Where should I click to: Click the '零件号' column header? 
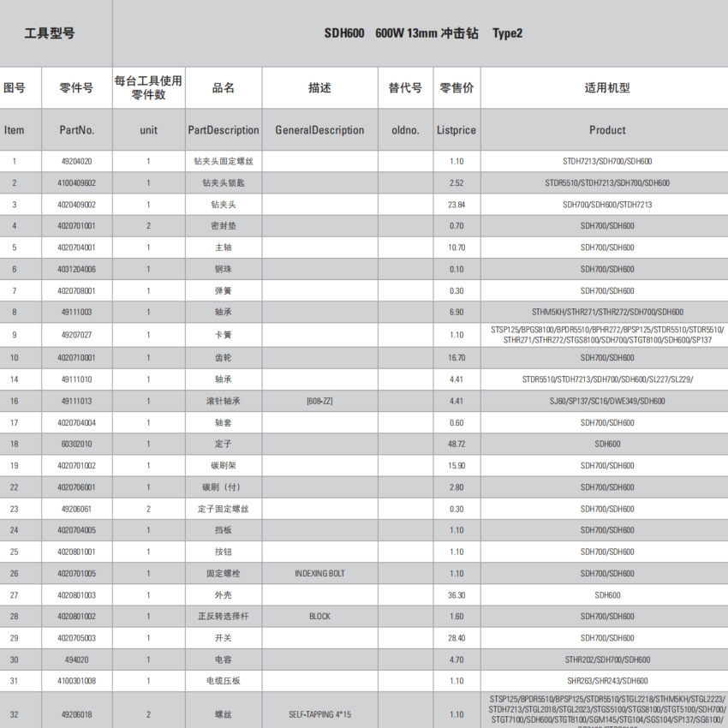point(76,87)
